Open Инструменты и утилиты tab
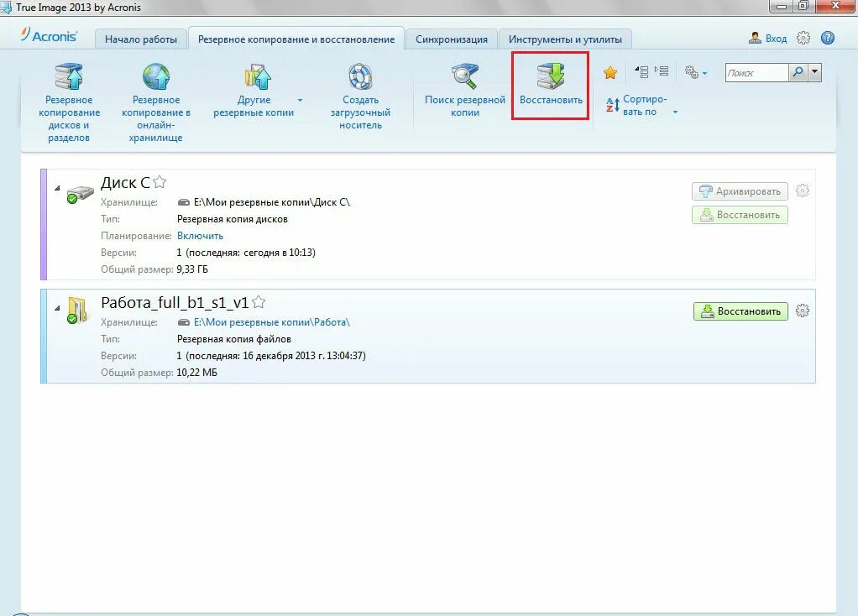858x616 pixels. 565,39
